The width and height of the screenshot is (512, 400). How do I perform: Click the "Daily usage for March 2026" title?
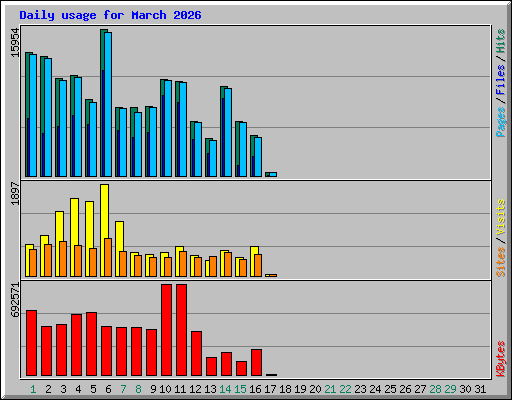(x=110, y=15)
